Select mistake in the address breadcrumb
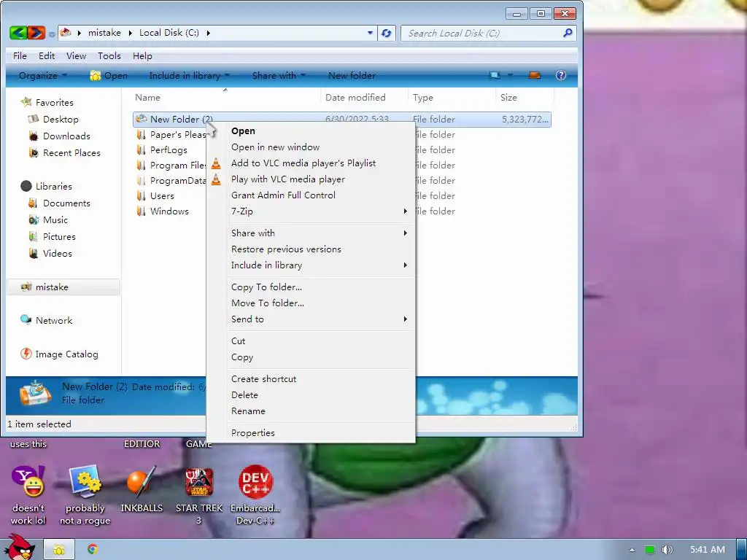Screen dimensions: 747x560 (104, 33)
